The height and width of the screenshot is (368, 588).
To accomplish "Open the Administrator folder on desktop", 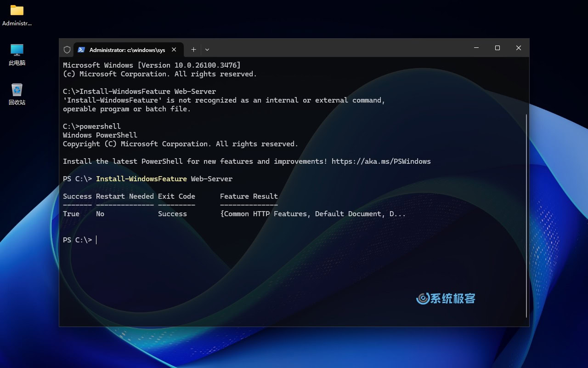I will (x=17, y=15).
